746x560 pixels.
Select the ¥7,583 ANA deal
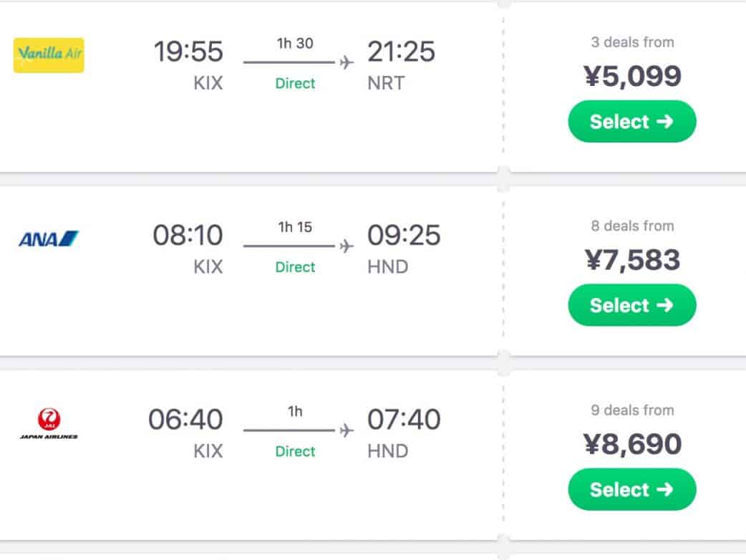point(631,305)
